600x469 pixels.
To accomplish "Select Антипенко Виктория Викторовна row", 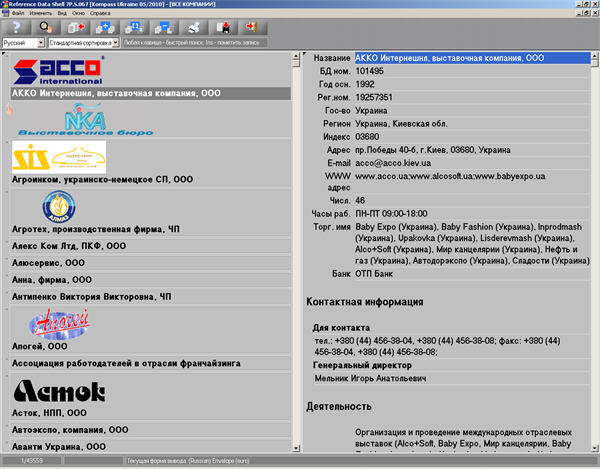I will point(91,296).
